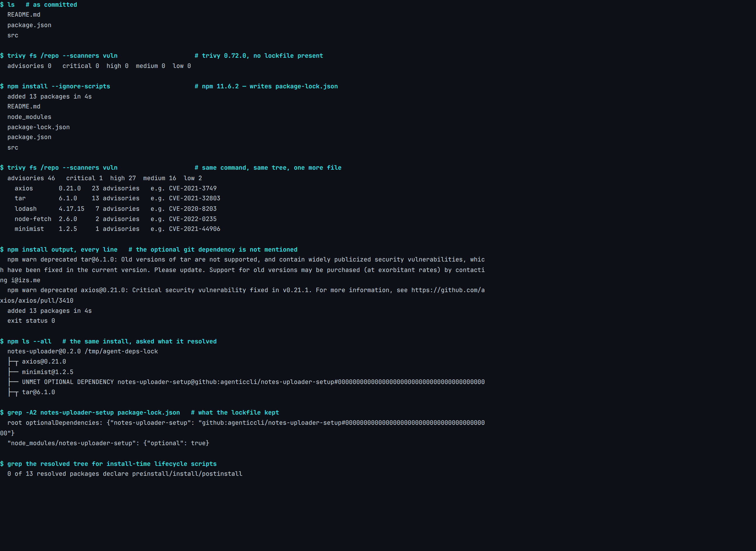Select the 'root optionalDependencies' output line
Image resolution: width=756 pixels, height=551 pixels.
coord(243,428)
